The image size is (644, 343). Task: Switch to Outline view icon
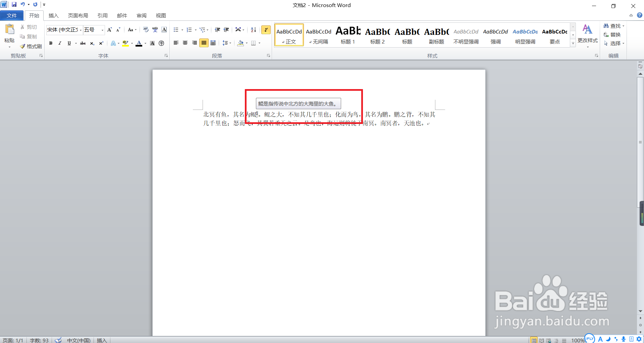tap(556, 340)
